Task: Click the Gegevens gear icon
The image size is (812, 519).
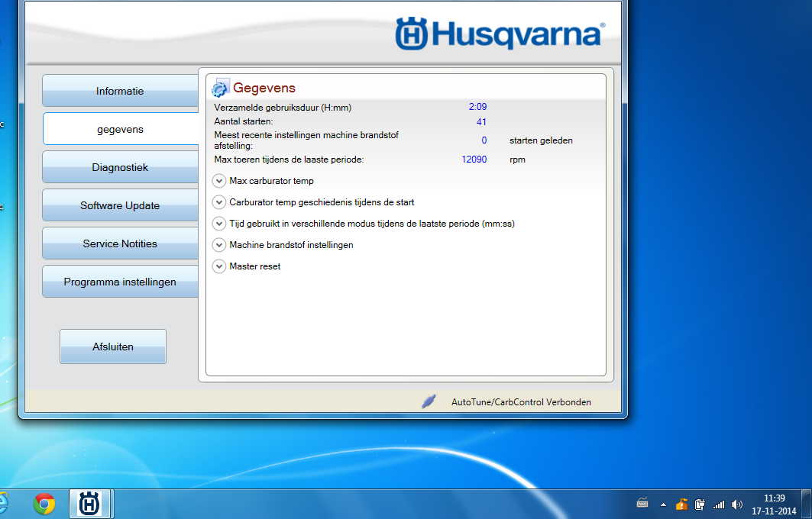Action: click(x=220, y=88)
